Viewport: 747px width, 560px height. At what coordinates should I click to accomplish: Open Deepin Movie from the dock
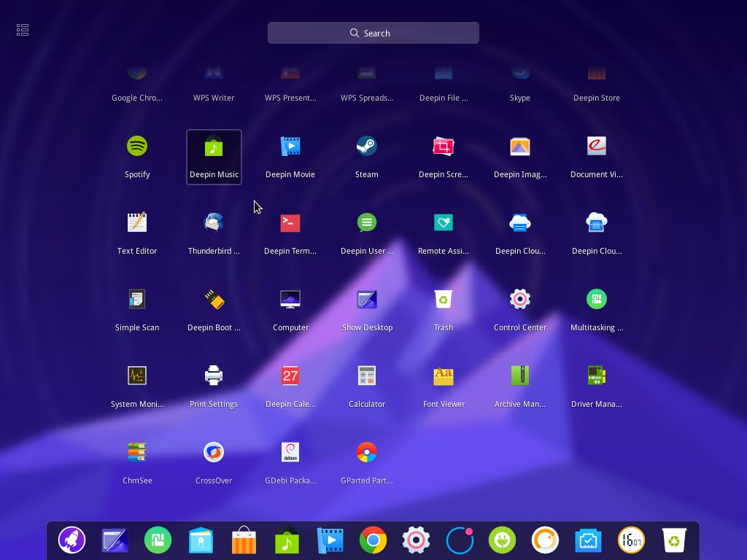tap(330, 540)
